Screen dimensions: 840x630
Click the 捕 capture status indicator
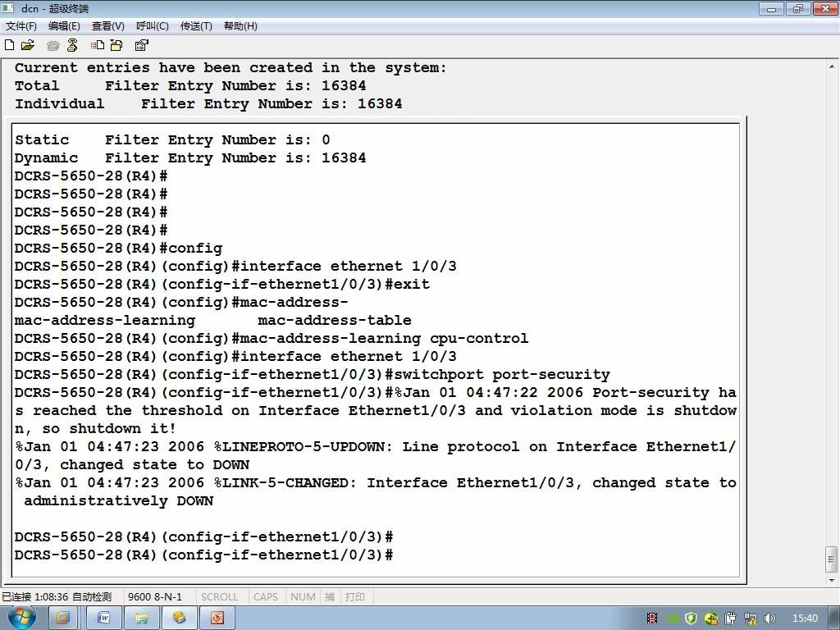click(330, 597)
